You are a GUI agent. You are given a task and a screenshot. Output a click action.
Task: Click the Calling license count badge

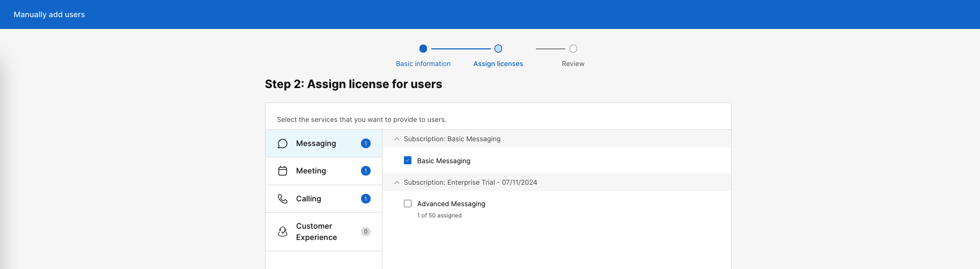[x=366, y=199]
